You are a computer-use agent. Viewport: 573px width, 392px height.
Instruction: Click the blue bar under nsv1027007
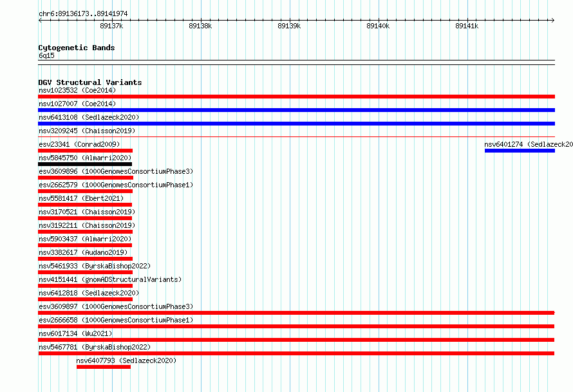point(296,110)
